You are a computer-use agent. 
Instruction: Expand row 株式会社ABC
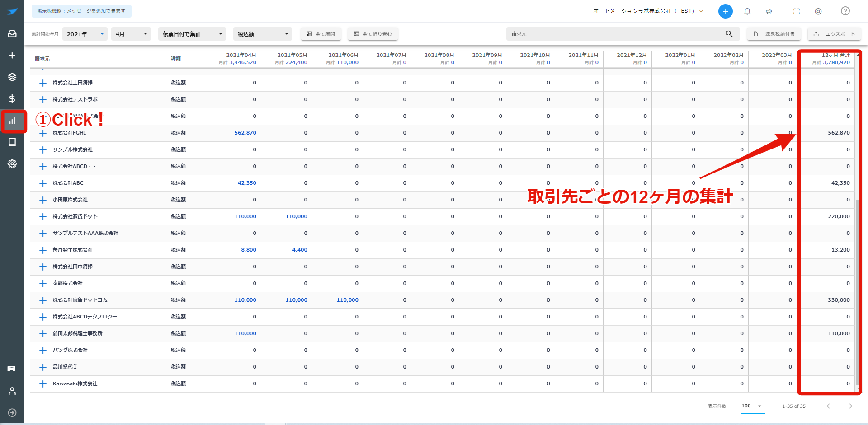coord(43,183)
